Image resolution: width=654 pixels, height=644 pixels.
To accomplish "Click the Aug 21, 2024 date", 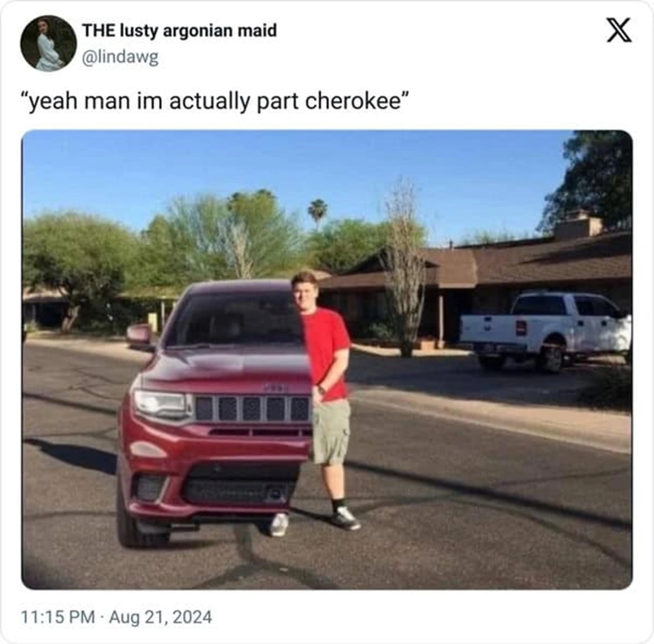I will pyautogui.click(x=160, y=617).
